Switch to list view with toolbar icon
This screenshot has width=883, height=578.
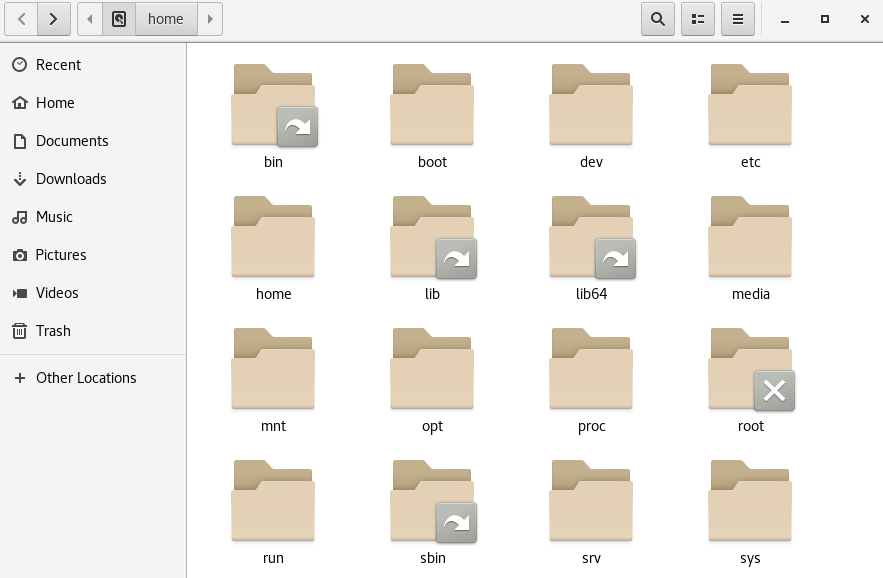pos(698,19)
